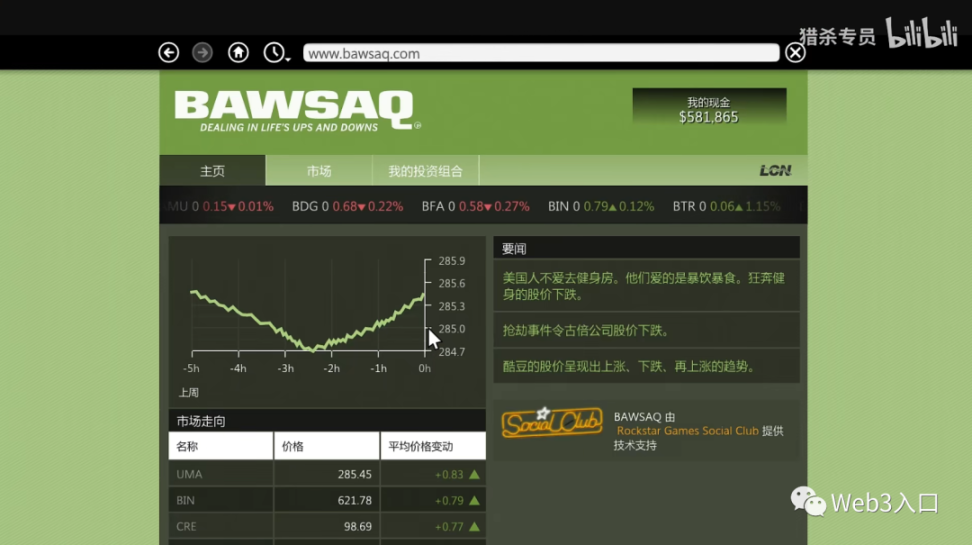Click the 我的现金 $581,865 cash box
The height and width of the screenshot is (545, 972).
coord(709,107)
